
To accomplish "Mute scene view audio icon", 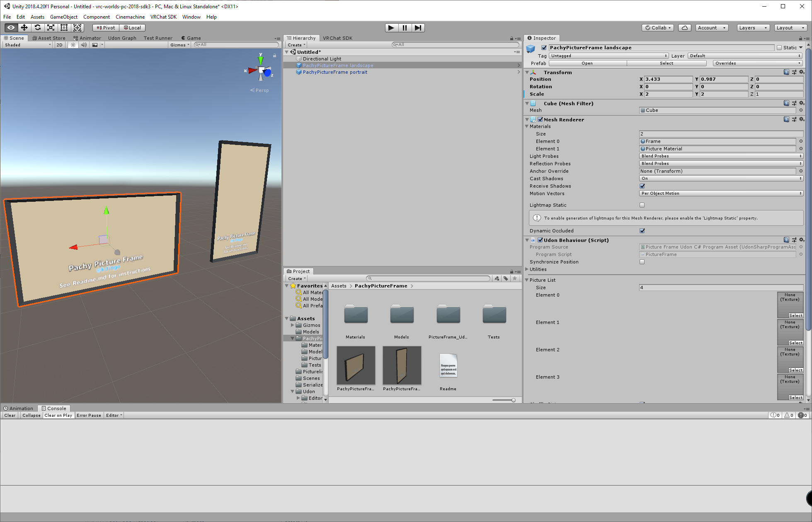I will tap(84, 45).
